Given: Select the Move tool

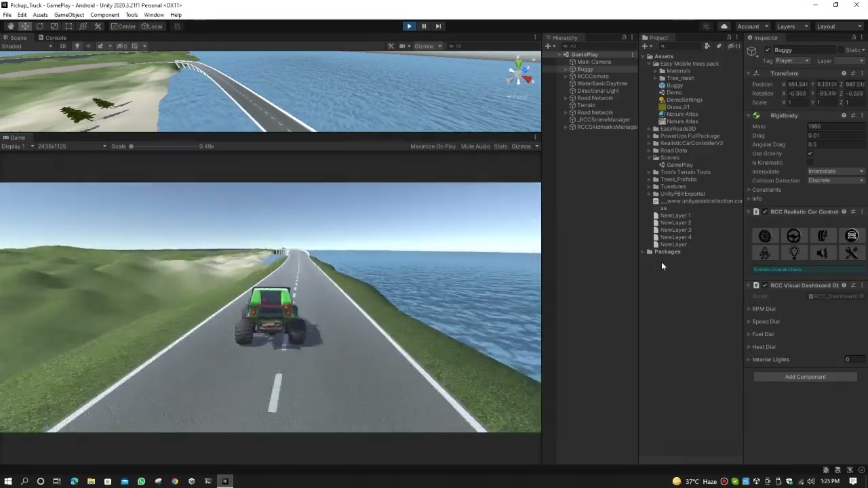Looking at the screenshot, I should coord(25,26).
